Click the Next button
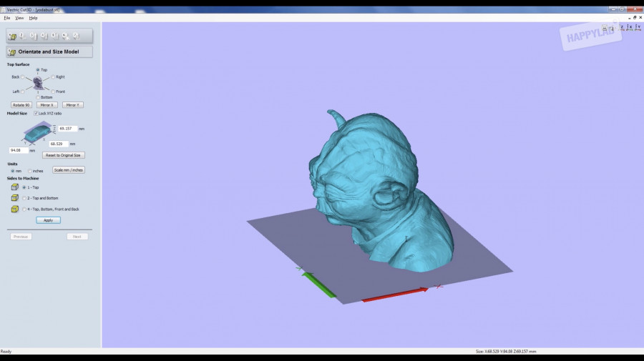This screenshot has width=644, height=361. point(77,237)
